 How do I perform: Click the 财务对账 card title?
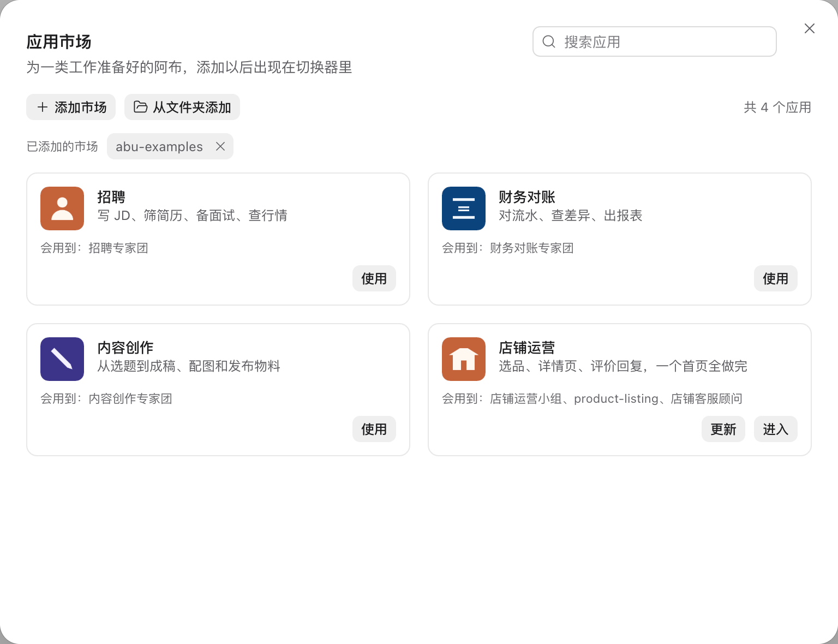(527, 197)
